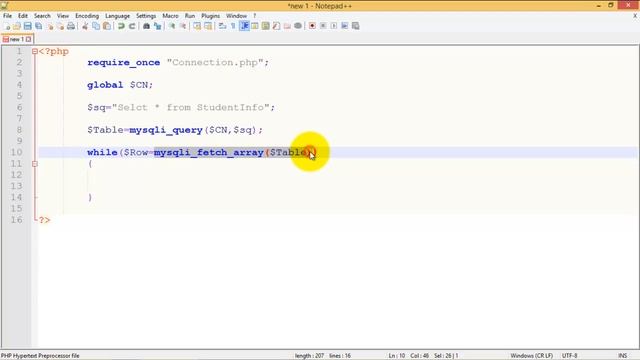This screenshot has width=640, height=360.
Task: Zoom in using the toolbar icon
Action: 172,26
